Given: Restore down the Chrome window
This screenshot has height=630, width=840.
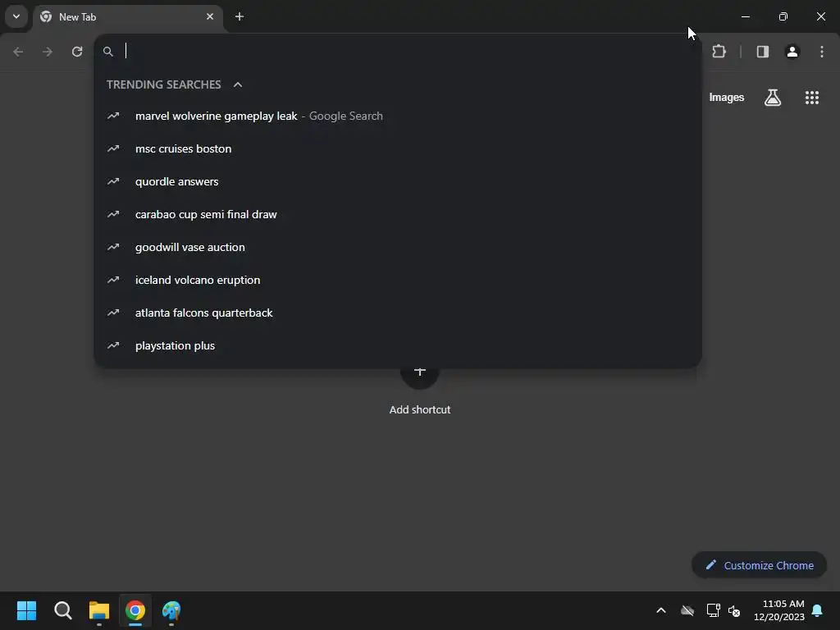Looking at the screenshot, I should click(x=783, y=16).
